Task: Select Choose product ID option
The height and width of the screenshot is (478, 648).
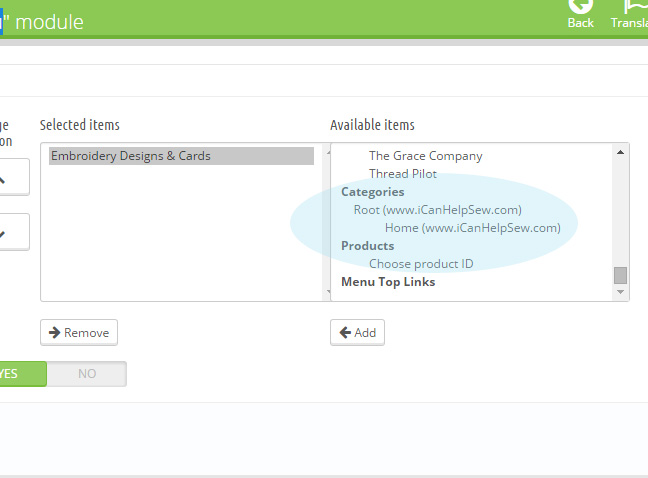Action: (421, 264)
